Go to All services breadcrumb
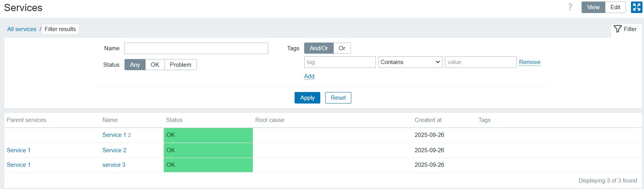The height and width of the screenshot is (189, 644). (22, 29)
